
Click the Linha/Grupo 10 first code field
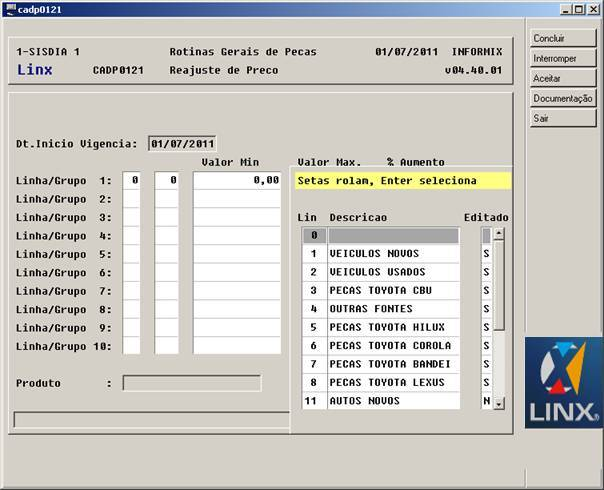tap(131, 346)
